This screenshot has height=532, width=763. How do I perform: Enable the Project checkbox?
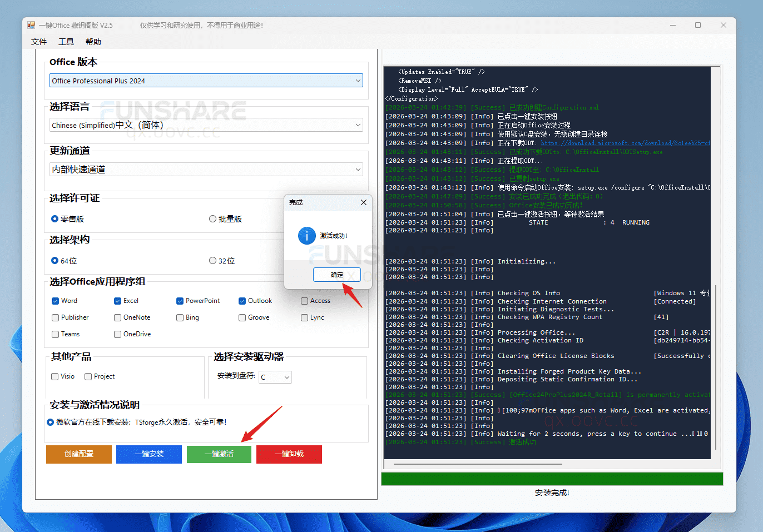tap(87, 376)
